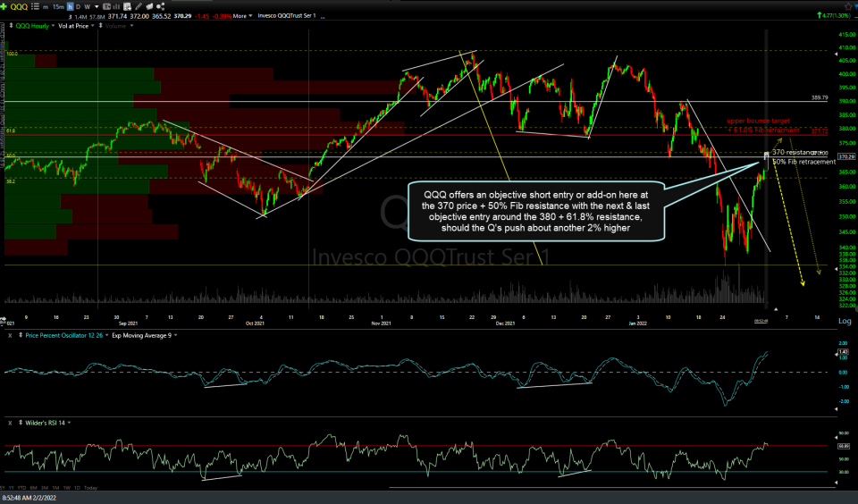
Task: Click the PPO value tag 1.40 on scale
Action: [843, 352]
